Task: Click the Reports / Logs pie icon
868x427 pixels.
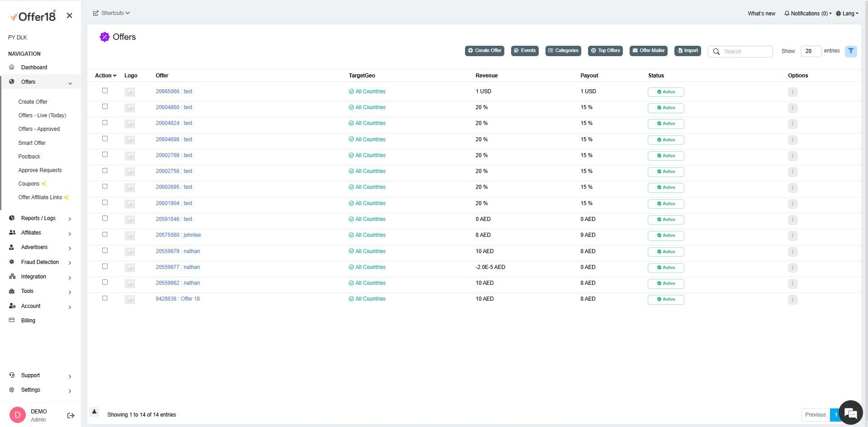Action: pyautogui.click(x=12, y=218)
